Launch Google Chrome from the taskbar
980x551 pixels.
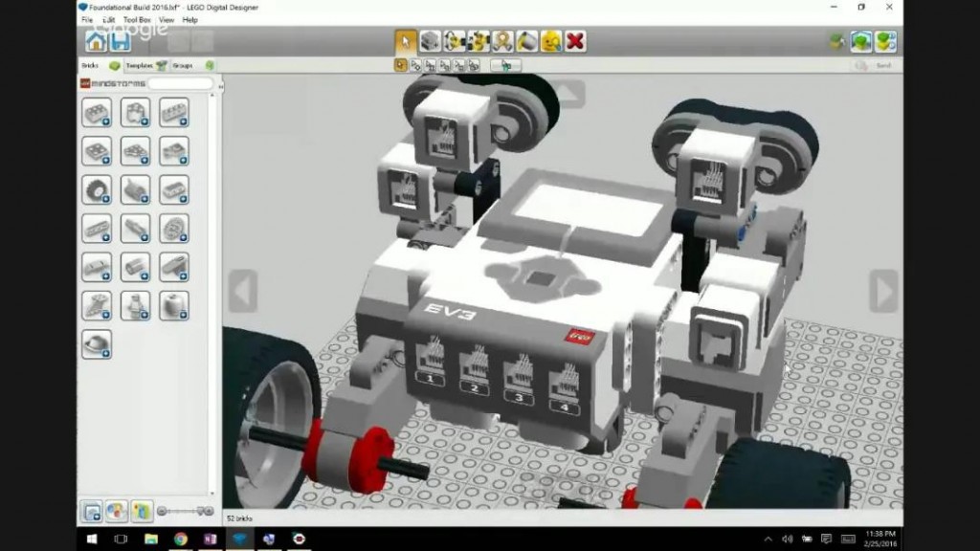(x=181, y=539)
